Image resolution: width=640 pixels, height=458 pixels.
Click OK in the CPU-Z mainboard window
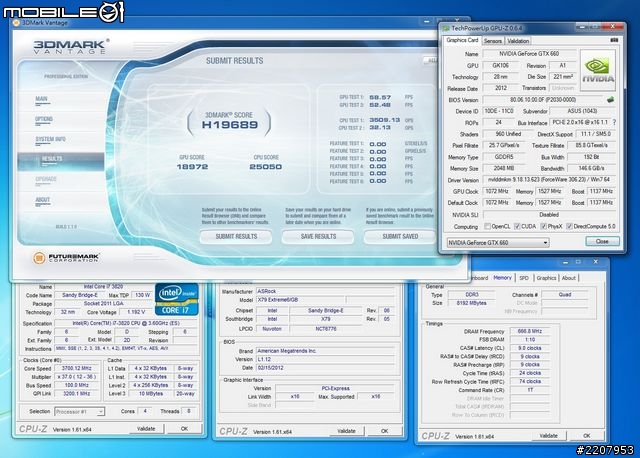pyautogui.click(x=384, y=431)
